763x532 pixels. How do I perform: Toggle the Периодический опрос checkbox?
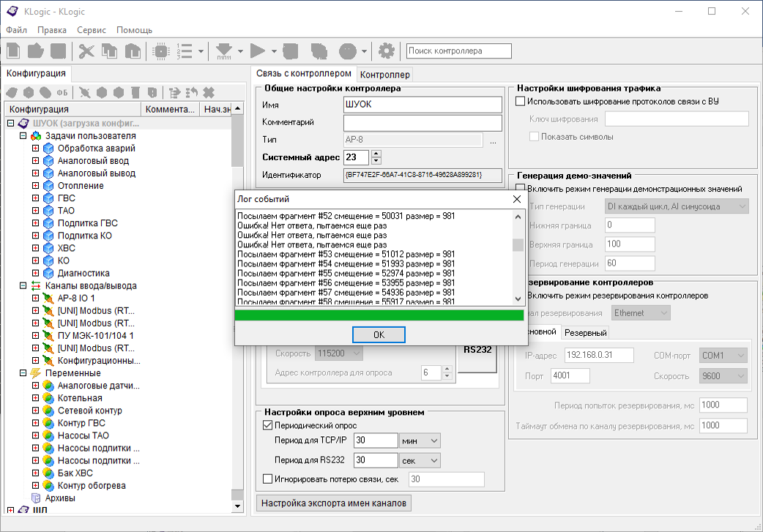[x=267, y=425]
